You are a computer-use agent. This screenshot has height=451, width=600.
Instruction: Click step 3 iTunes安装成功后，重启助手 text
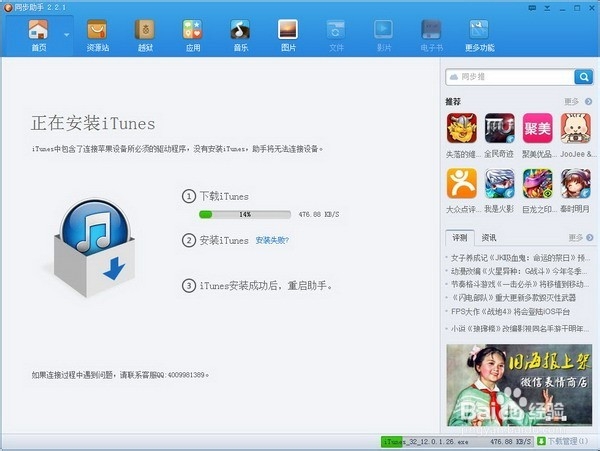click(265, 285)
